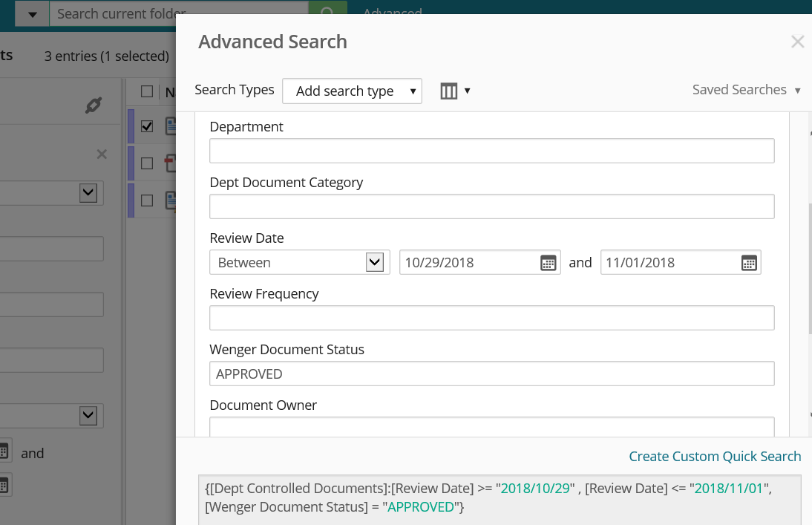Image resolution: width=812 pixels, height=525 pixels.
Task: Open the Add search type dropdown
Action: click(x=352, y=91)
